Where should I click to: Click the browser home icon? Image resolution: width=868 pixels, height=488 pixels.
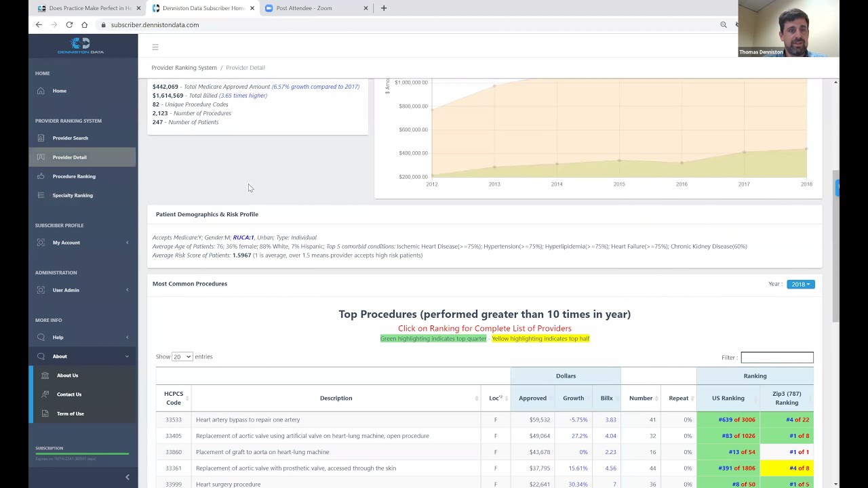pyautogui.click(x=84, y=25)
